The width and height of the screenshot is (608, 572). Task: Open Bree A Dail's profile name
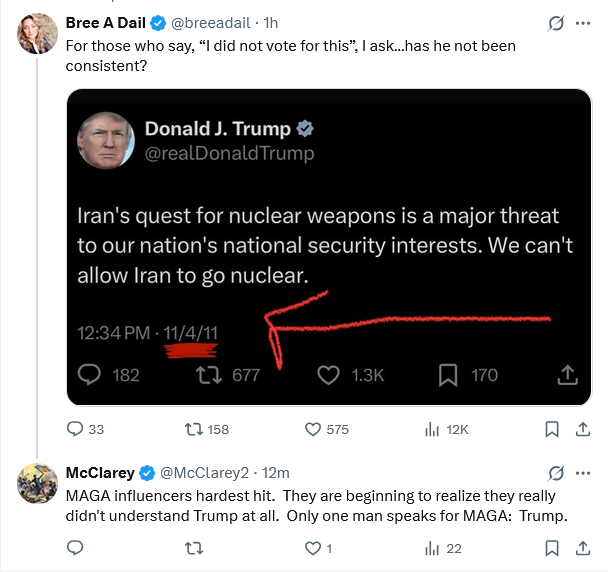pyautogui.click(x=108, y=22)
